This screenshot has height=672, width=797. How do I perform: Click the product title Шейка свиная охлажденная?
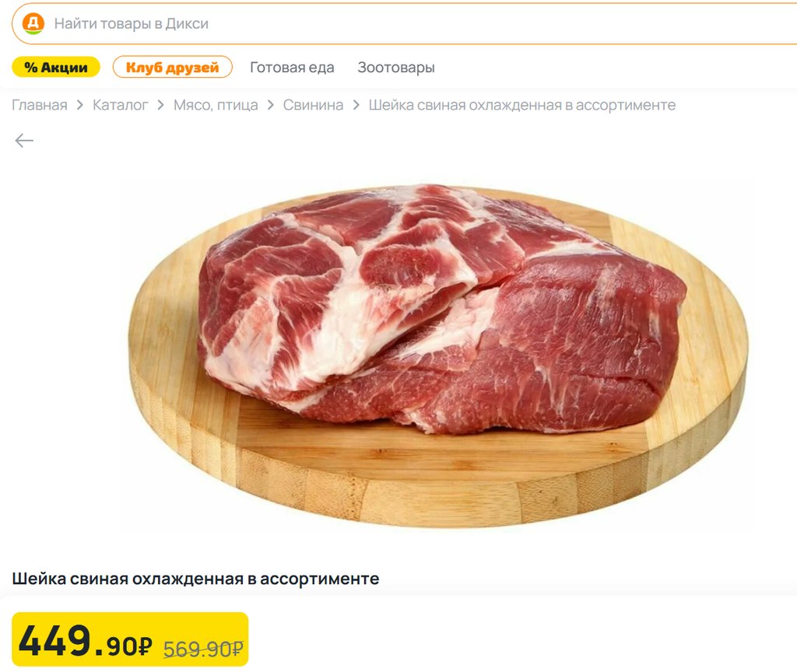pyautogui.click(x=195, y=579)
